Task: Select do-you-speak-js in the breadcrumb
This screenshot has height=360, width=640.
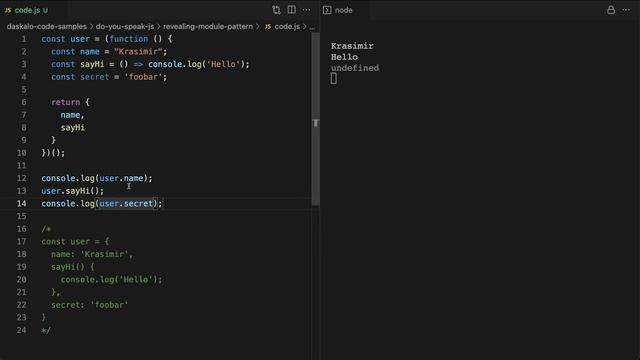Action: pos(125,27)
